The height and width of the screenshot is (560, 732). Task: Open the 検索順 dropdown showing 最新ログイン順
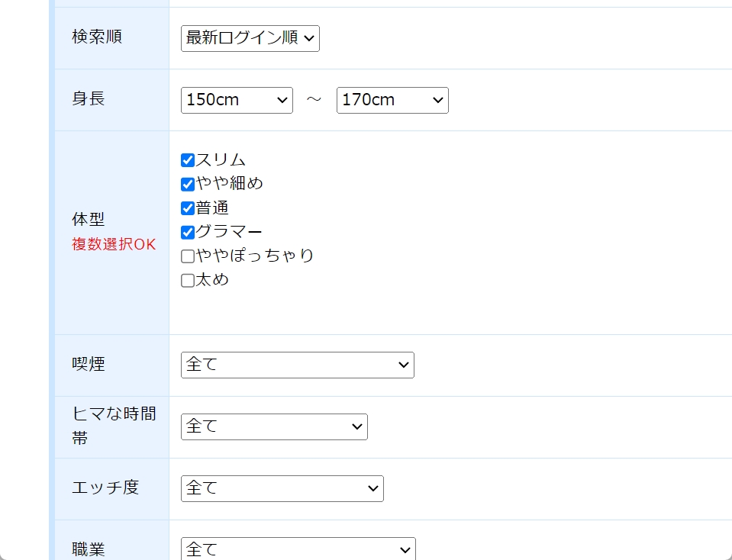[250, 38]
